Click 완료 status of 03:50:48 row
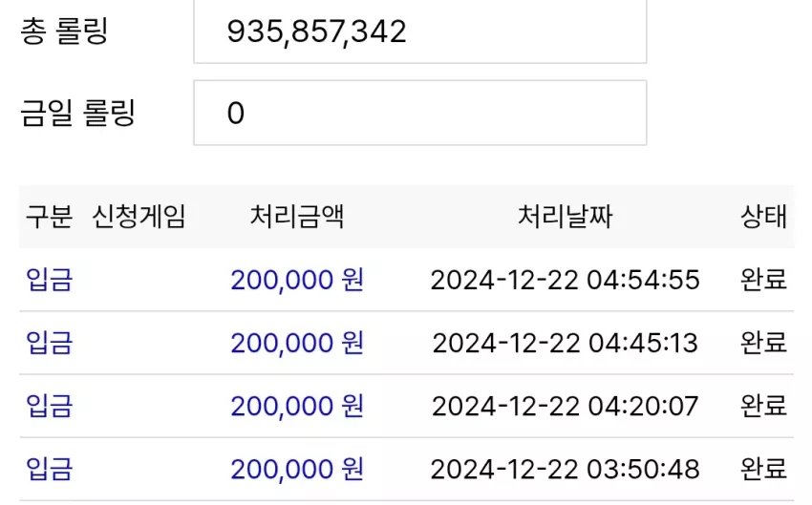The image size is (812, 505). click(x=764, y=470)
